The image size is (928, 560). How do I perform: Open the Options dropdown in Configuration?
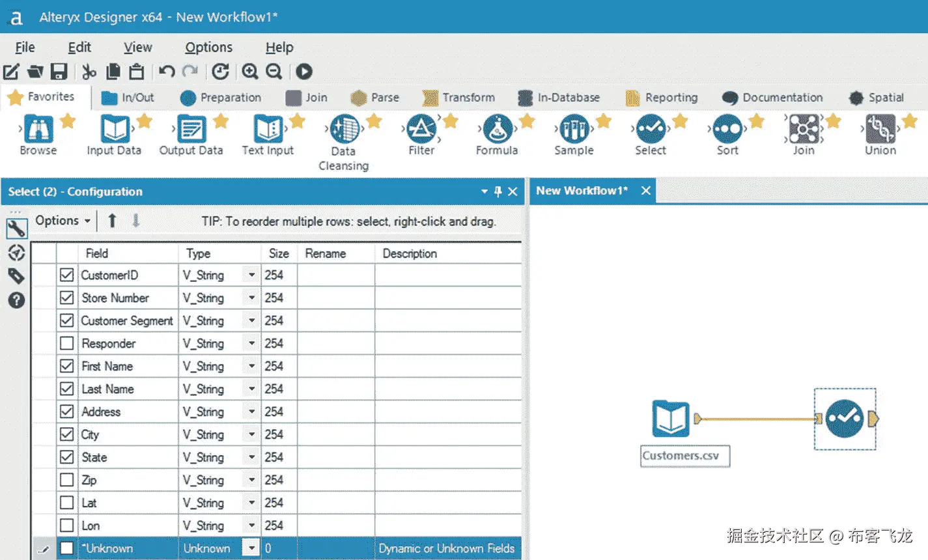63,221
